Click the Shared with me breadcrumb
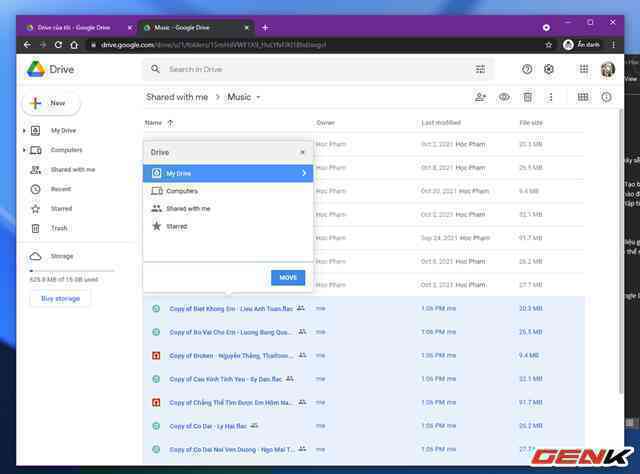 point(177,97)
